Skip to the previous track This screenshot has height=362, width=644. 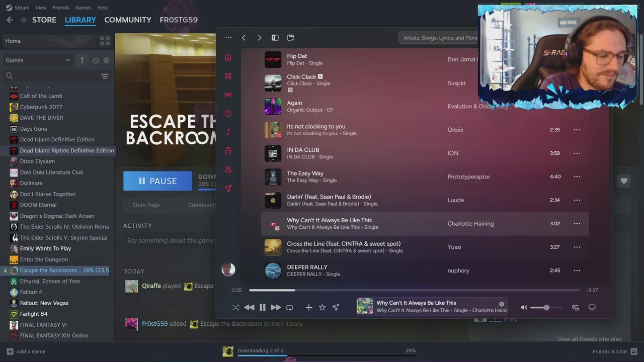pos(249,307)
